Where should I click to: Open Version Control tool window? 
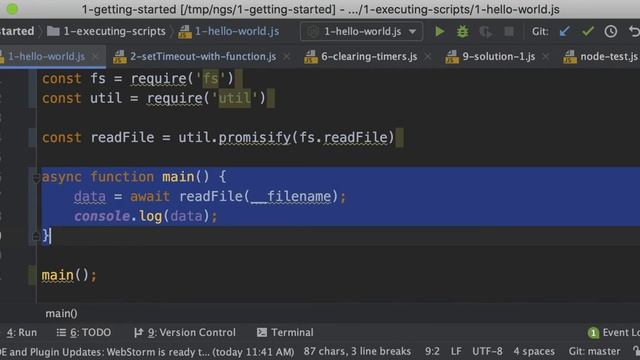click(185, 333)
